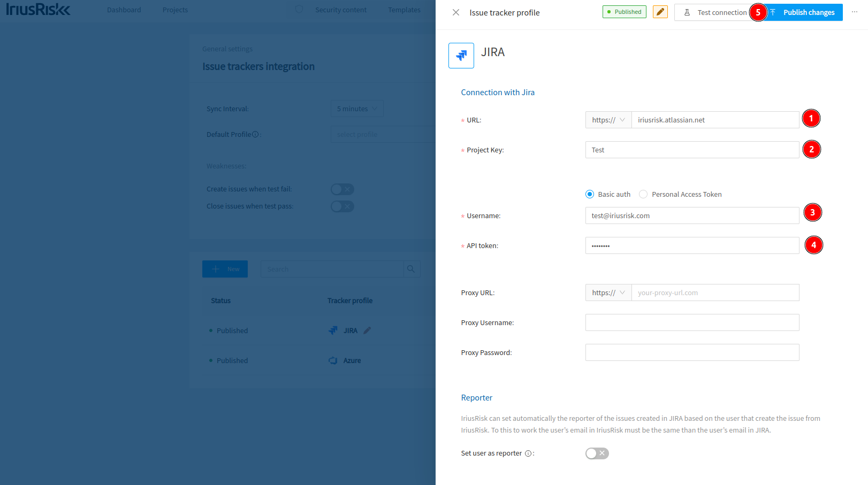
Task: Open the Sync Interval 5 minutes dropdown
Action: pyautogui.click(x=357, y=109)
